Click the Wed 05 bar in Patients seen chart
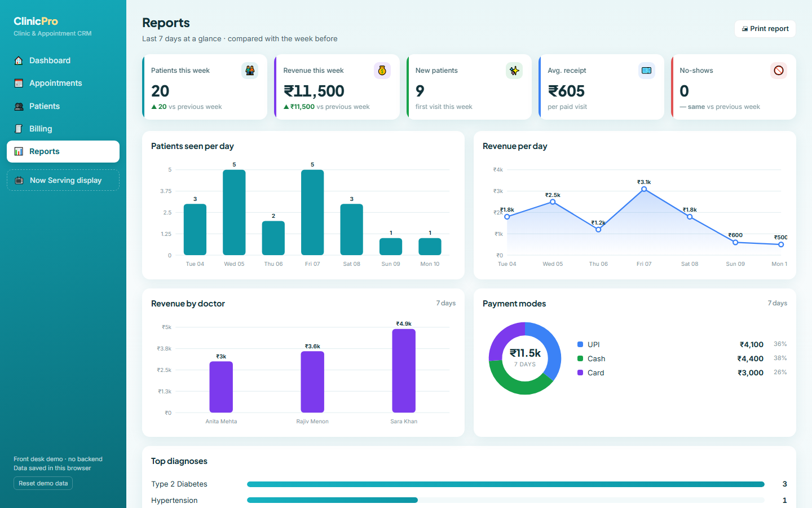The image size is (812, 508). click(x=234, y=212)
